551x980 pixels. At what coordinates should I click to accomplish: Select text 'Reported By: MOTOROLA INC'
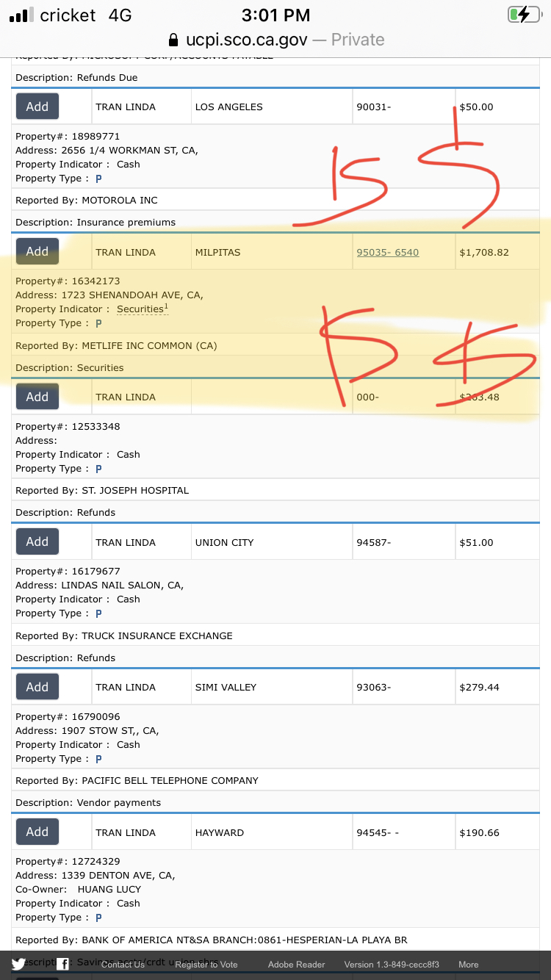click(x=87, y=200)
